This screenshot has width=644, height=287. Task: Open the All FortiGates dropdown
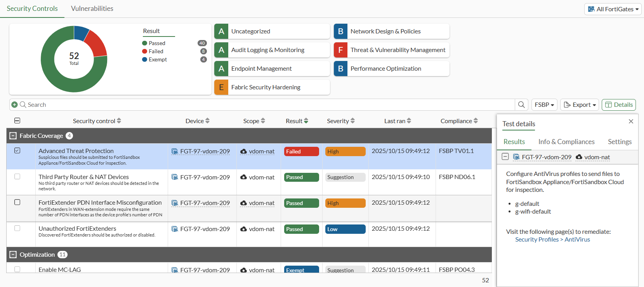tap(613, 9)
